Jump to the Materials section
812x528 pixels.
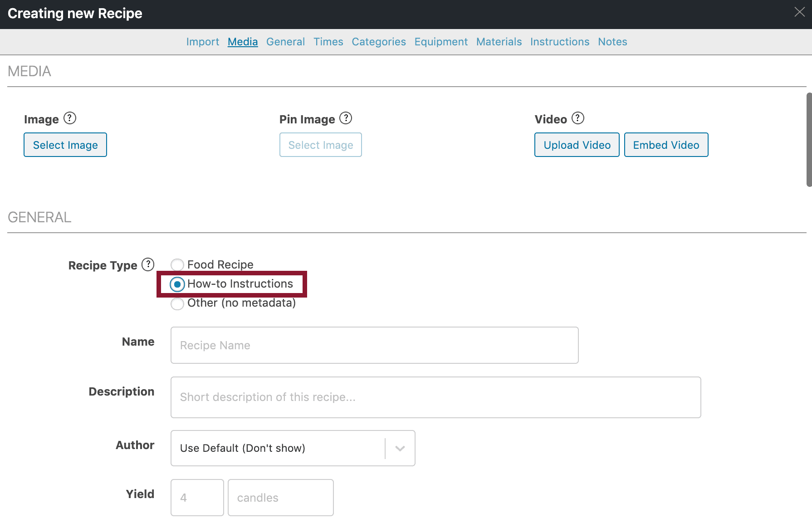coord(499,42)
